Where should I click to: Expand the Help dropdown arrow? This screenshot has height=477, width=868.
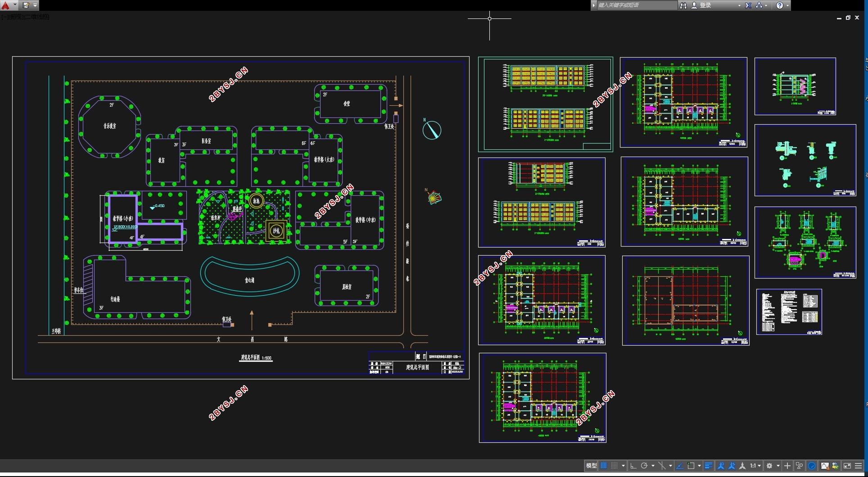[787, 5]
